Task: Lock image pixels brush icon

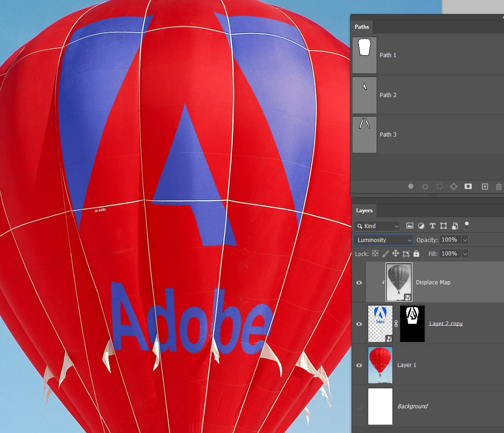Action: point(385,254)
